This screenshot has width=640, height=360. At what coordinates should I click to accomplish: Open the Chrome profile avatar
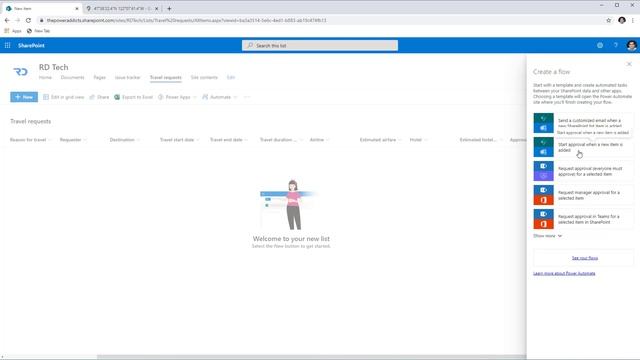click(622, 20)
